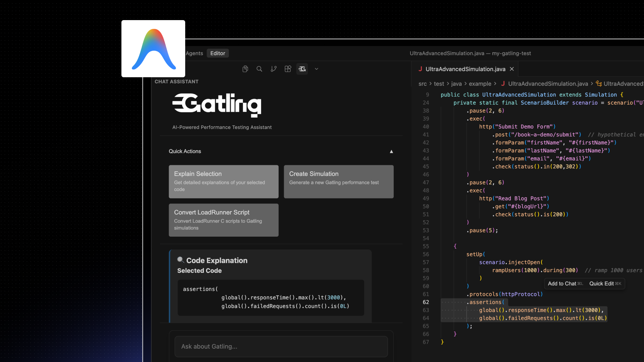Click the Explain Selection quick action

tap(223, 181)
